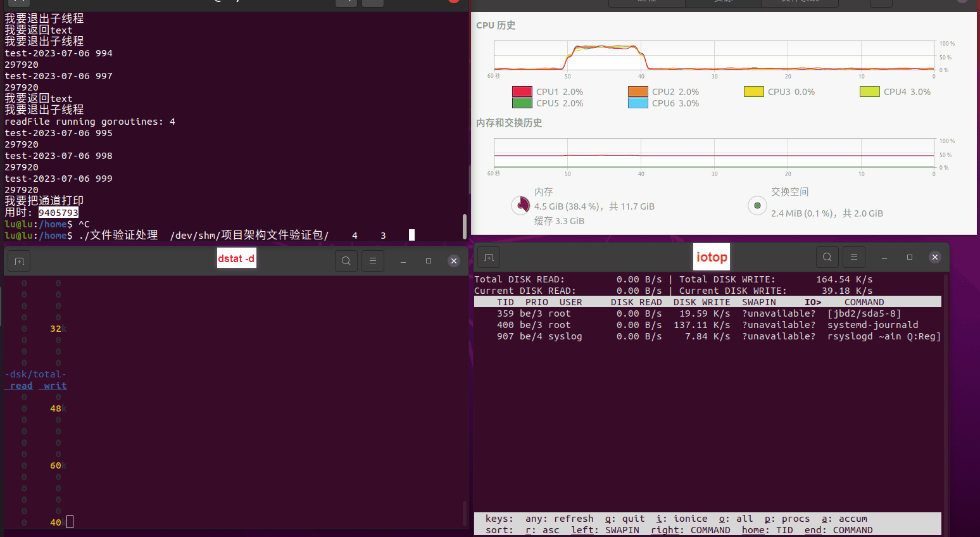Screen dimensions: 980x537
Task: Click the highlighted 9405793 elapsed time value
Action: [x=58, y=213]
